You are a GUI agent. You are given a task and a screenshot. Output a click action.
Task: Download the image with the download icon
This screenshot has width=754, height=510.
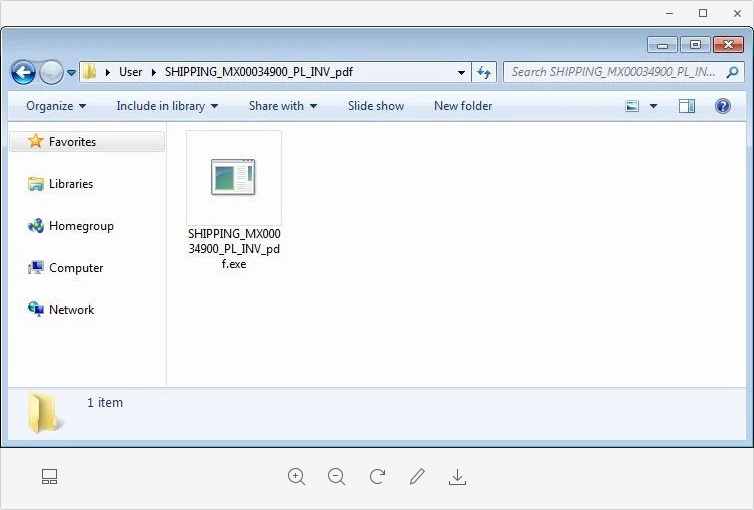click(x=457, y=477)
